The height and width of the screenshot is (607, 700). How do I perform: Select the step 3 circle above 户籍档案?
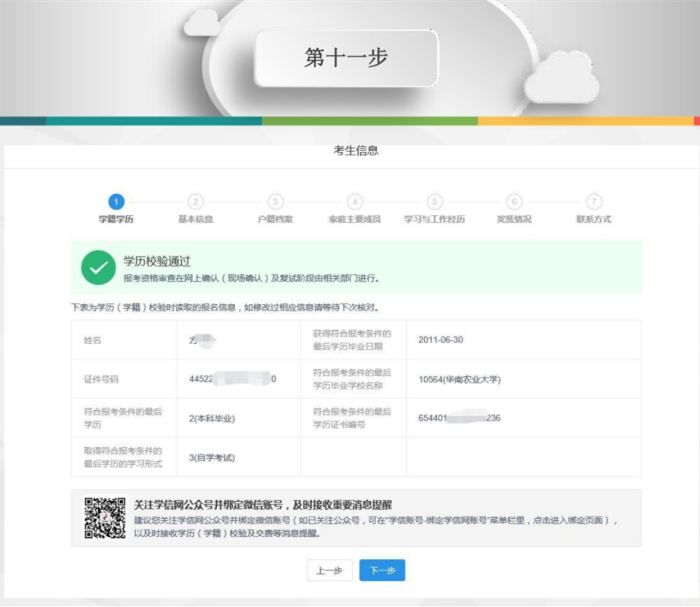[275, 201]
